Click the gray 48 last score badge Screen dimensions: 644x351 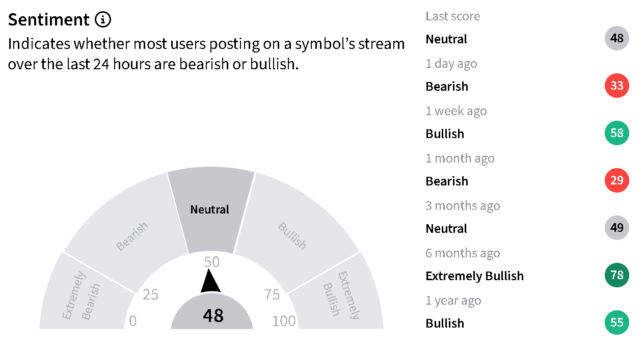[x=617, y=38]
